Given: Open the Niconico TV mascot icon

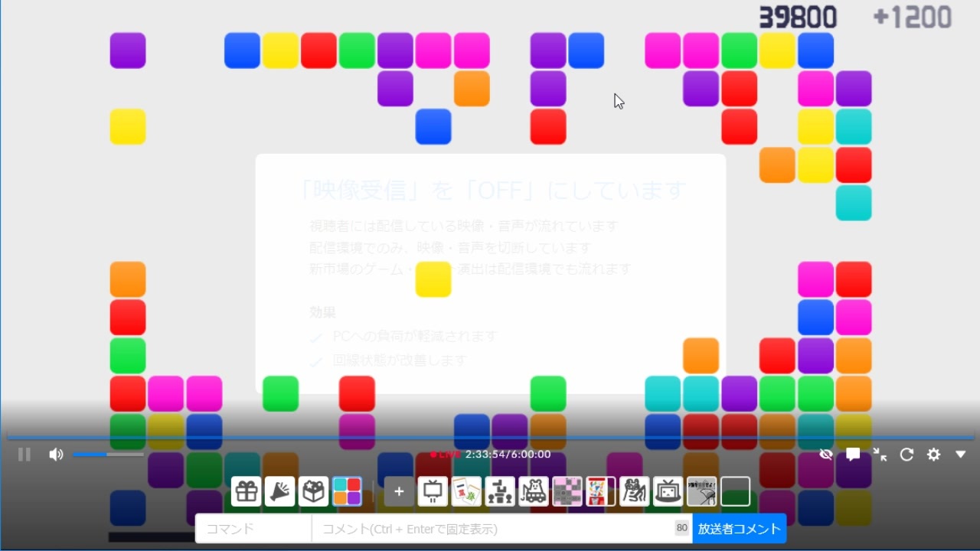Looking at the screenshot, I should click(x=668, y=491).
